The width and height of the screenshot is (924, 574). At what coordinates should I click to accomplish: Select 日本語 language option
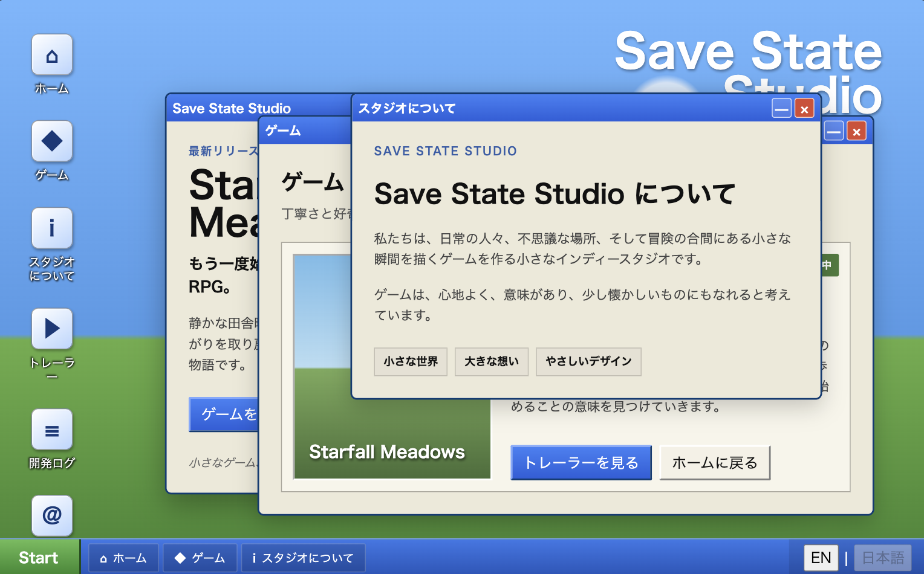click(x=883, y=558)
